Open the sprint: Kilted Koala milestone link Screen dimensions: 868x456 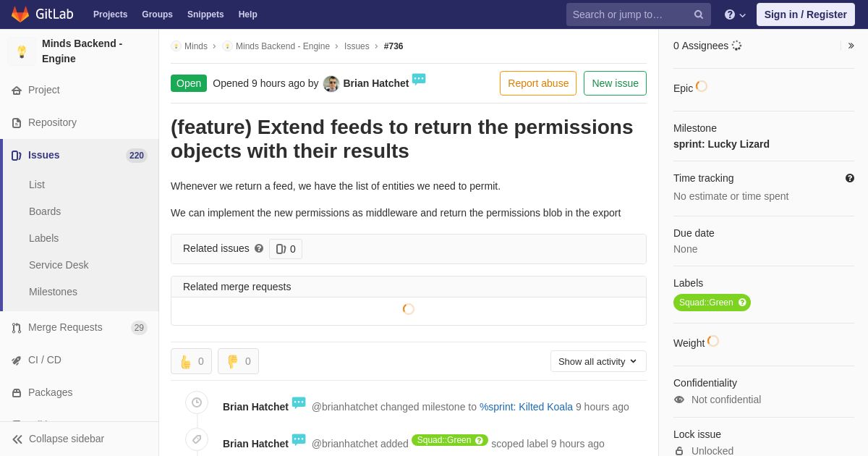coord(526,407)
